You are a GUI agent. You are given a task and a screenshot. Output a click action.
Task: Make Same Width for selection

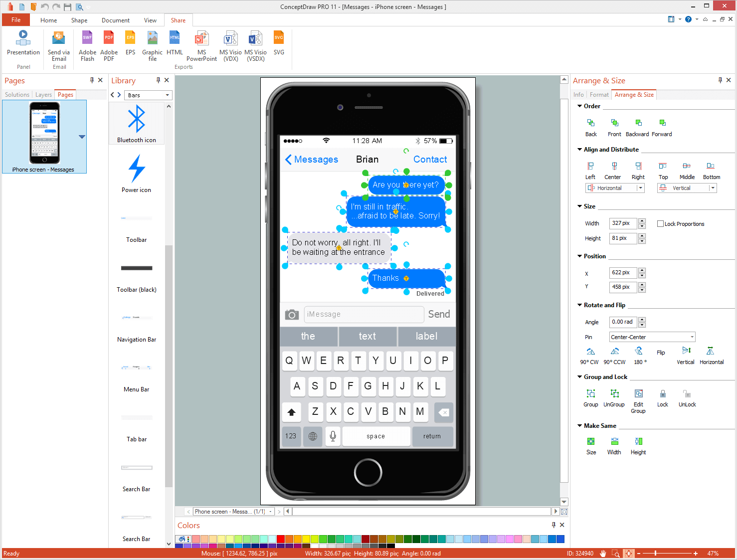coord(614,446)
